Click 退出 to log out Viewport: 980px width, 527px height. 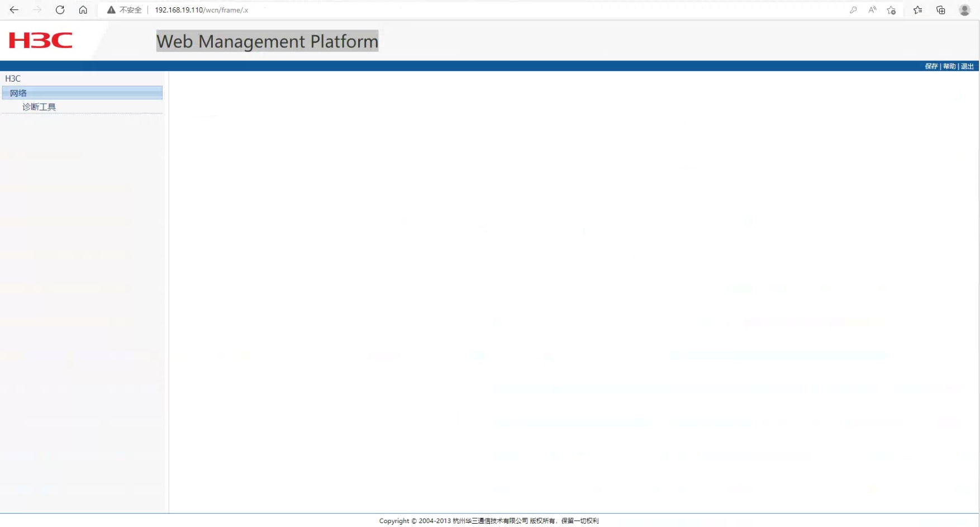coord(967,67)
